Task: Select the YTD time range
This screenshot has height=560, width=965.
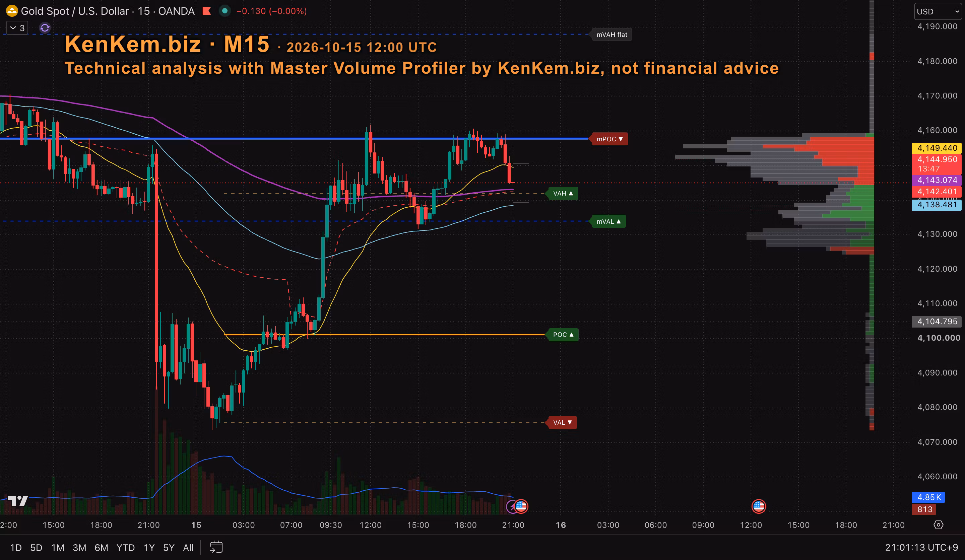Action: 126,548
